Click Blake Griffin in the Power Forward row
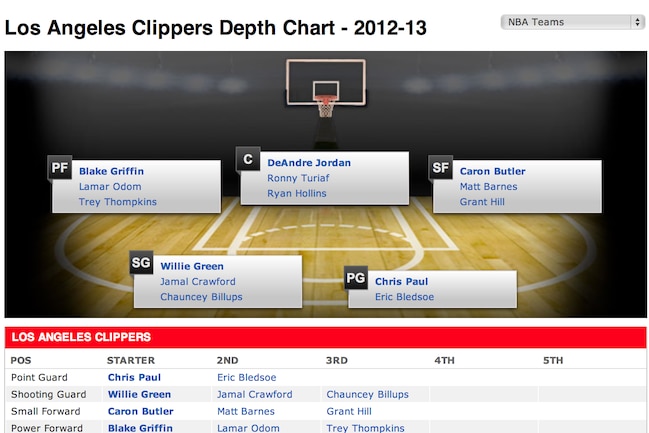 click(x=140, y=428)
